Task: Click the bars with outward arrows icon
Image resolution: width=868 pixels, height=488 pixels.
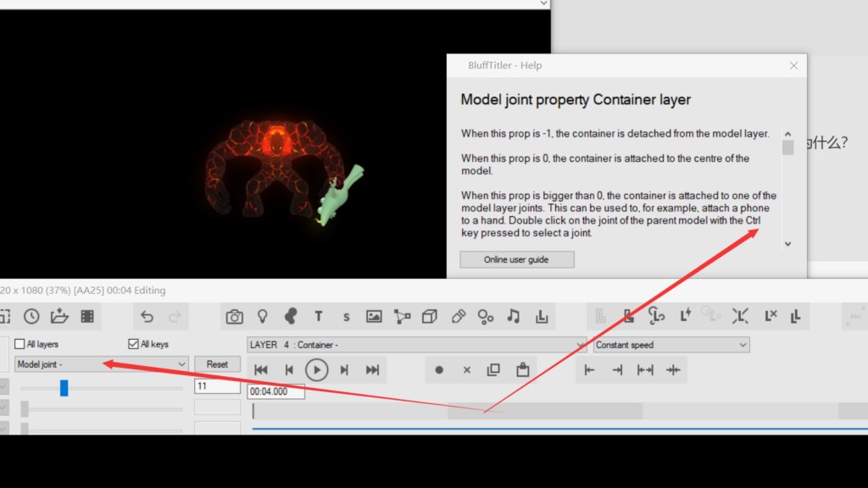Action: point(645,370)
